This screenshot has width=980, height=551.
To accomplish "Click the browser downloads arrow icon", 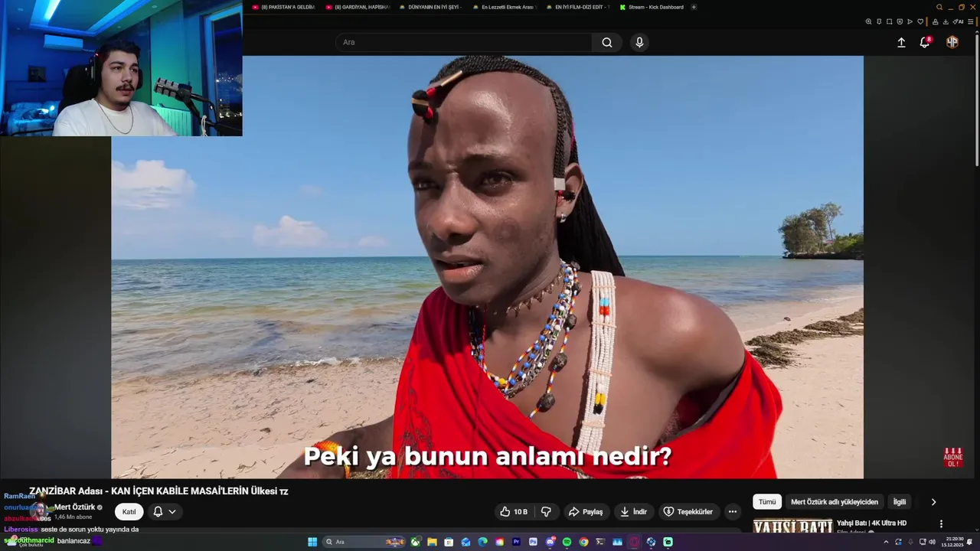I will pyautogui.click(x=946, y=21).
